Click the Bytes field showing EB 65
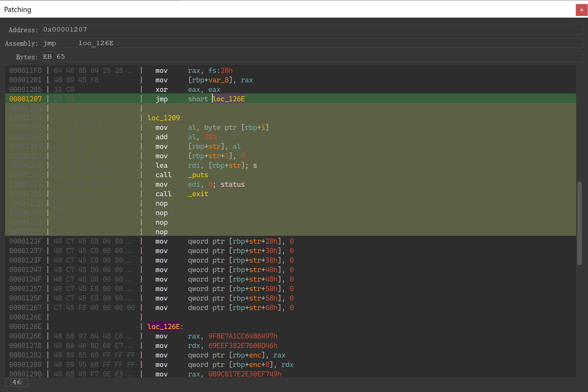Image resolution: width=588 pixels, height=392 pixels. [x=312, y=57]
